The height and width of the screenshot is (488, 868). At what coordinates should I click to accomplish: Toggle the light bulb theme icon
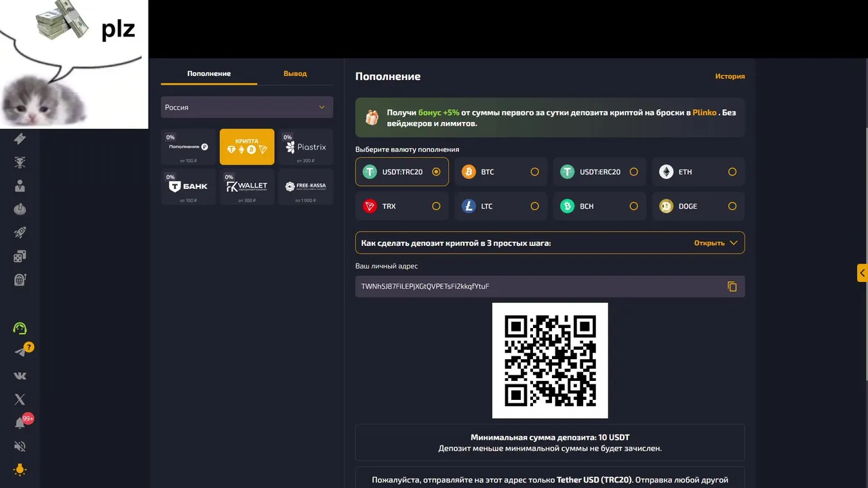point(20,469)
